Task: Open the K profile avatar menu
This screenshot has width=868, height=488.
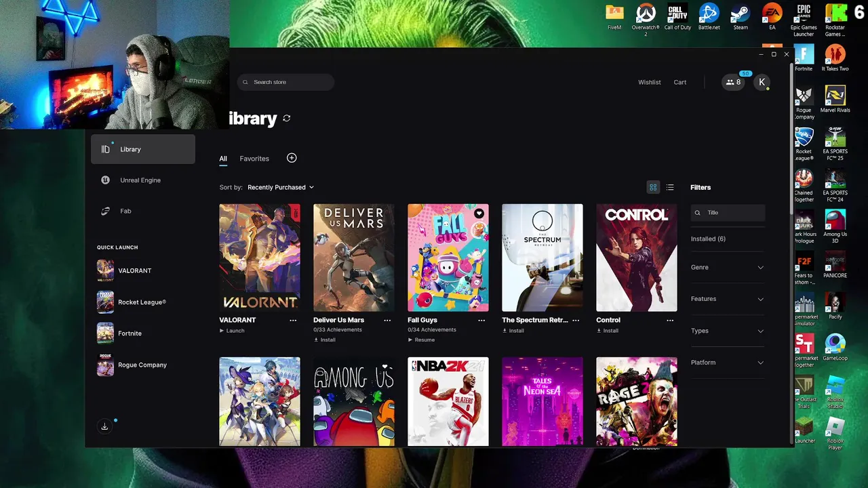Action: [762, 82]
